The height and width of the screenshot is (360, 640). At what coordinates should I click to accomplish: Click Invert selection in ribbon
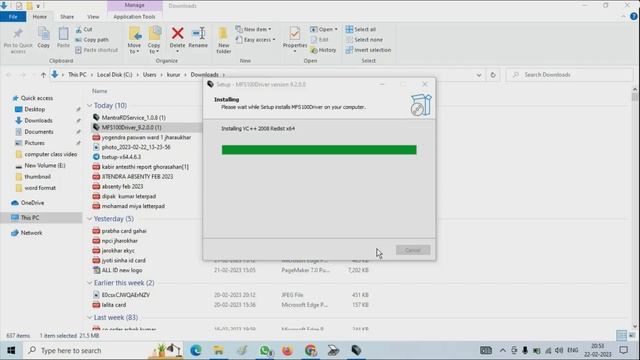pyautogui.click(x=368, y=50)
